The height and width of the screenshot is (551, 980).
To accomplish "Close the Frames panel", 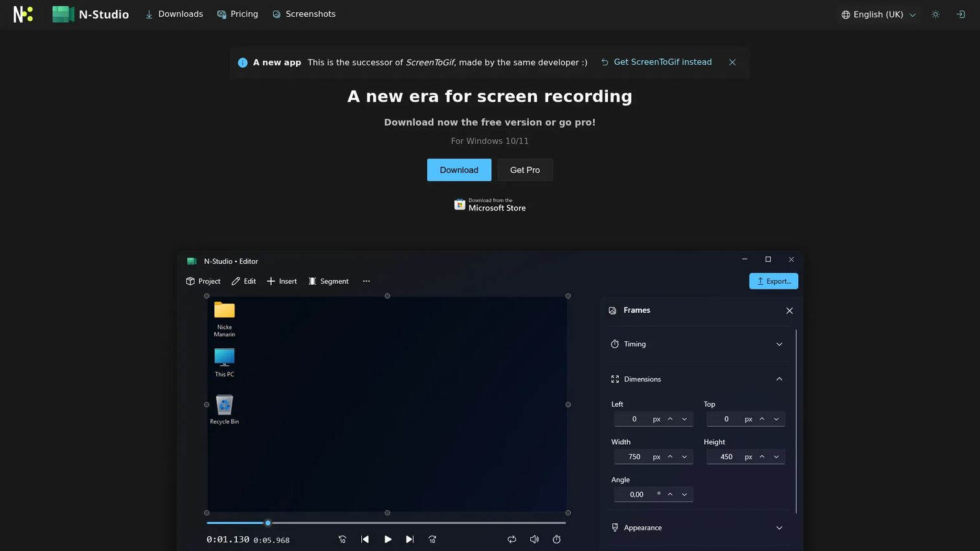I will tap(789, 311).
